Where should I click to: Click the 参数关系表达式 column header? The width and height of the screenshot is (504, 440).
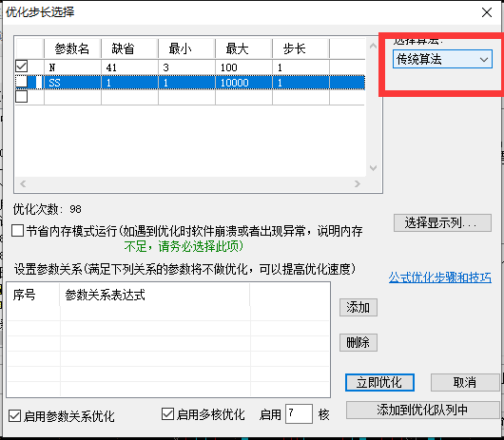[155, 295]
